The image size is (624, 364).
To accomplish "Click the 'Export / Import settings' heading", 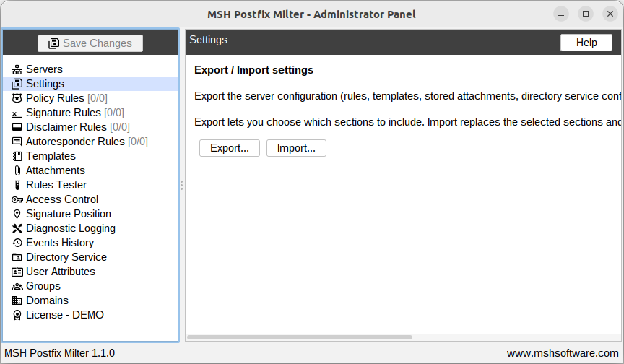I will (x=254, y=70).
